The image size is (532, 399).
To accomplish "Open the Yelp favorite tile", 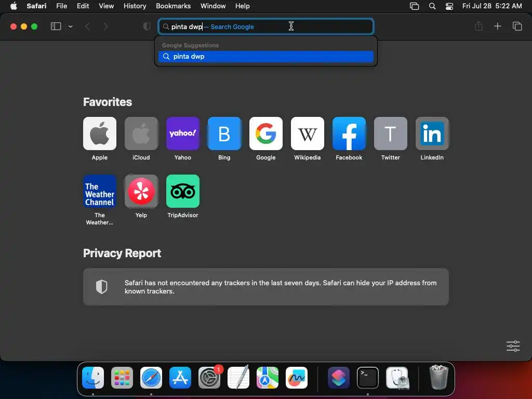I will (x=141, y=191).
